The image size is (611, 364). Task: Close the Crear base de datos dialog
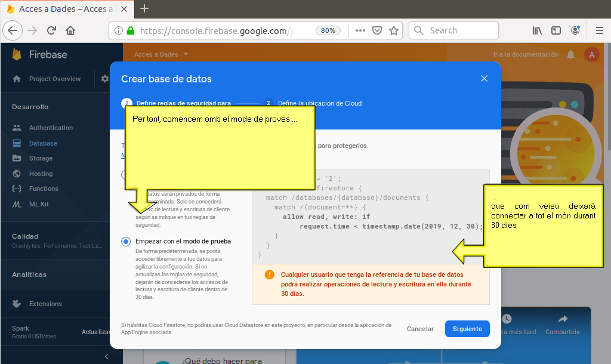[484, 79]
